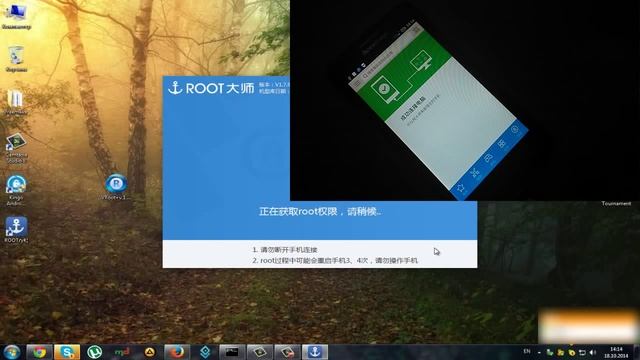Click the phone screen in the video overlay
The image size is (640, 360).
coord(438,110)
